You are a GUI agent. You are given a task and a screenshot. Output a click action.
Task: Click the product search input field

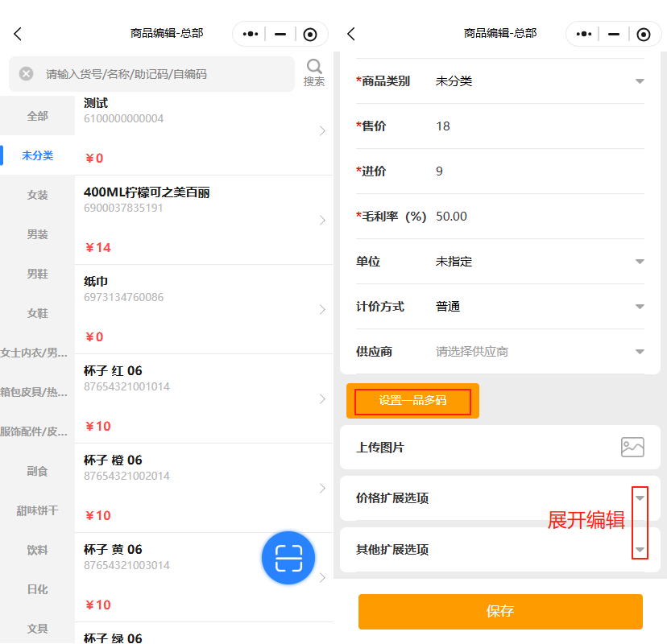pos(161,74)
